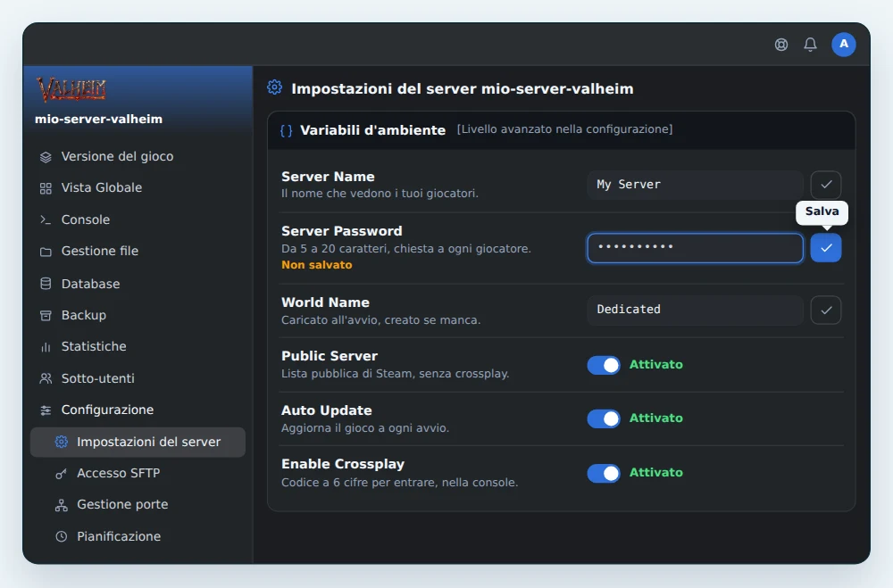Save the World Name with its checkmark
Image resolution: width=893 pixels, height=588 pixels.
826,311
